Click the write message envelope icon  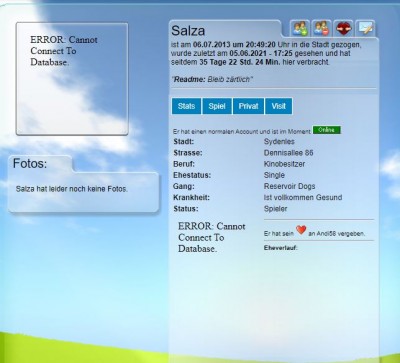[x=365, y=29]
